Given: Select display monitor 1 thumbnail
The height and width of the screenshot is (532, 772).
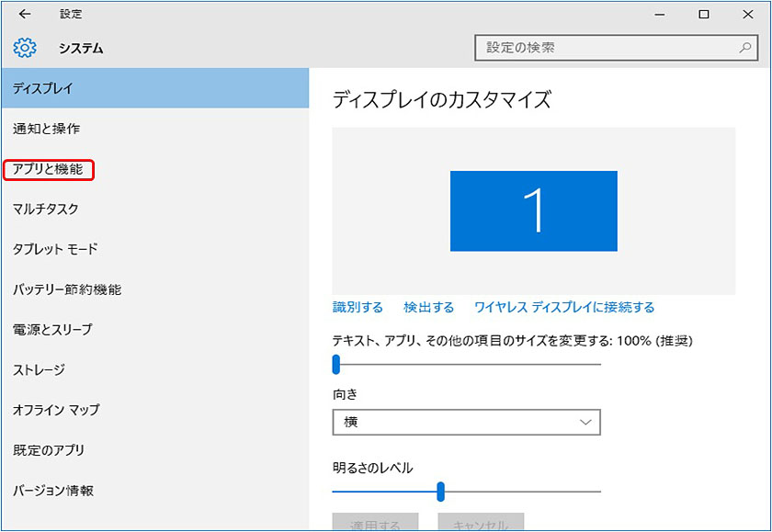Looking at the screenshot, I should [533, 210].
